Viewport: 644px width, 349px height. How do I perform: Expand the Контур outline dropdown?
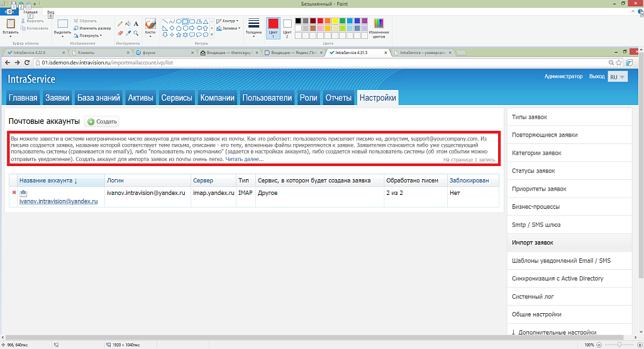tap(227, 21)
